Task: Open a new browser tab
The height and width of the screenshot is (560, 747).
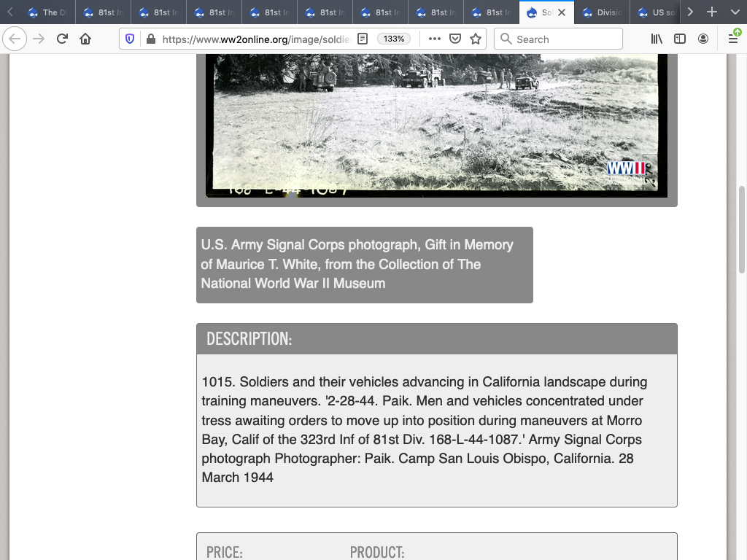Action: pyautogui.click(x=712, y=12)
